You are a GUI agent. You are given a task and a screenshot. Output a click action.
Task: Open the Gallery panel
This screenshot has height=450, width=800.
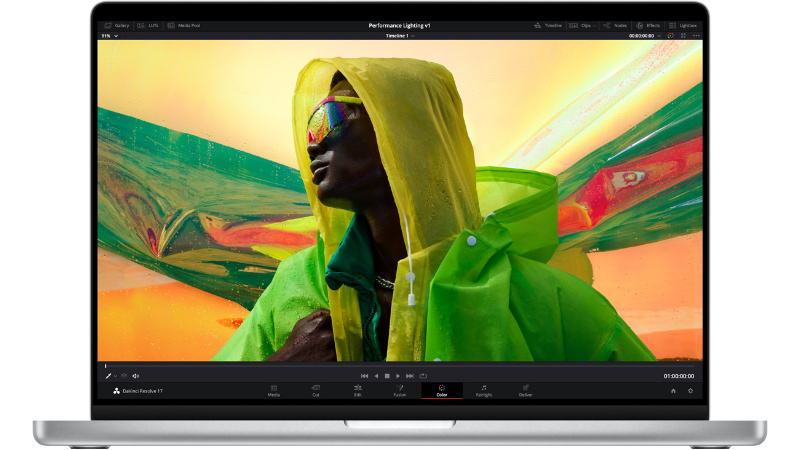pyautogui.click(x=116, y=26)
